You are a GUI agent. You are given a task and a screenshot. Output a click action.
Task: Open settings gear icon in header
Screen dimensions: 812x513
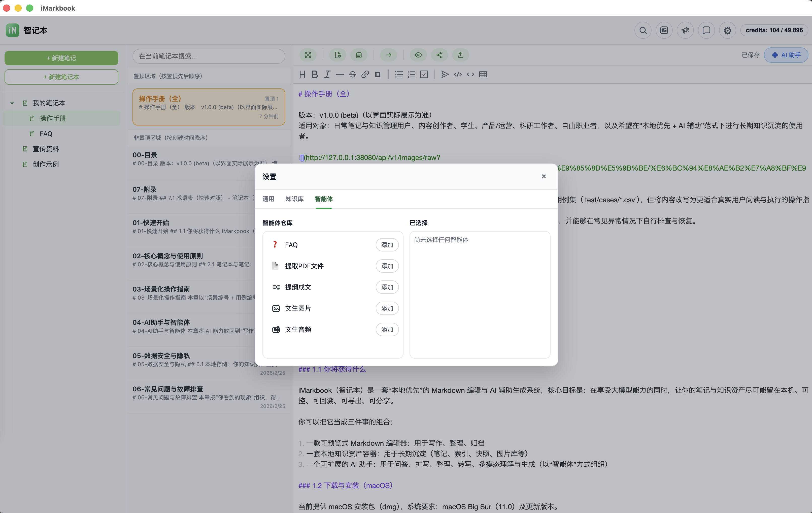[727, 30]
